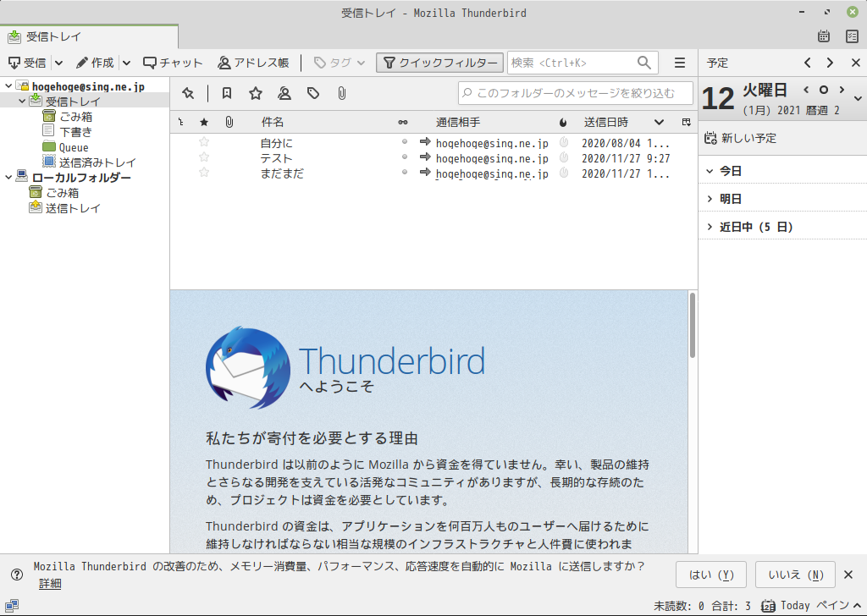Filter messages with attachments

click(342, 93)
